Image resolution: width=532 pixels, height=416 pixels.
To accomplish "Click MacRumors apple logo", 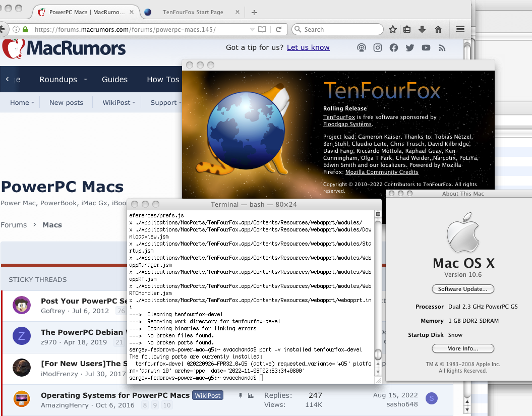I will (13, 48).
